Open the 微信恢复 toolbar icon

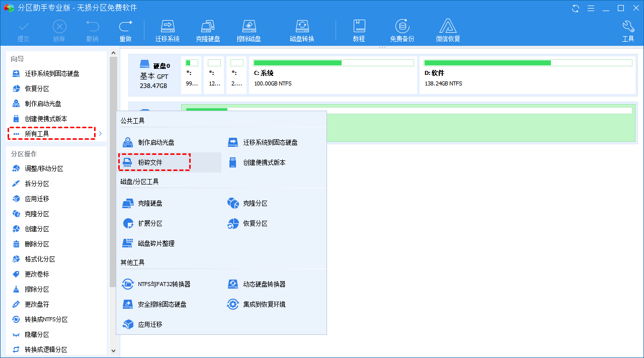[x=448, y=31]
